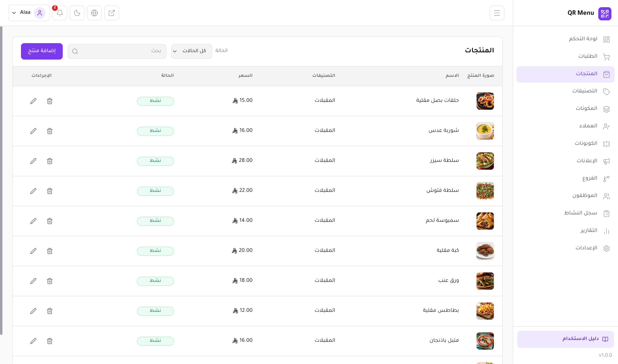Delete the سلطة فتوش item
The image size is (618, 364).
click(50, 191)
